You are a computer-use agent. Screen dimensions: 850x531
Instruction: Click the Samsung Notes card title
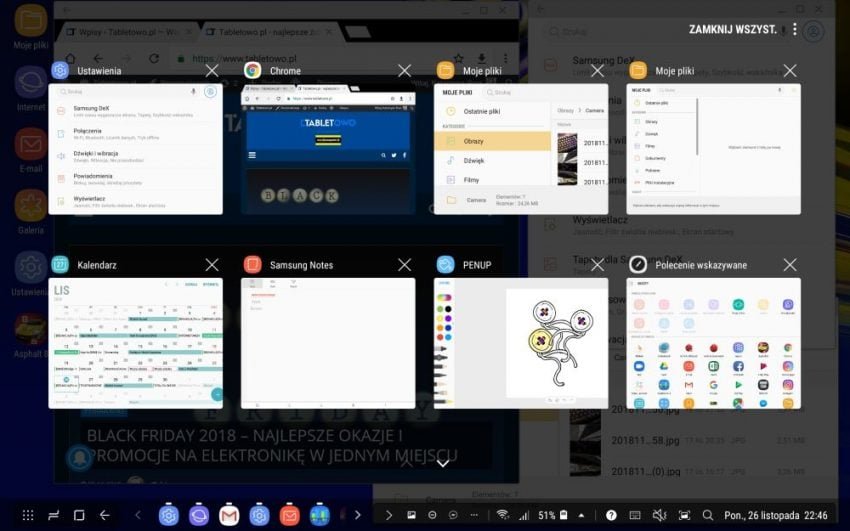coord(301,265)
